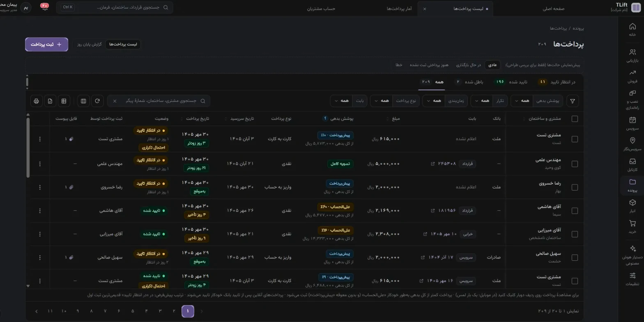Open the red notifications badge icon
644x322 pixels.
[44, 7]
